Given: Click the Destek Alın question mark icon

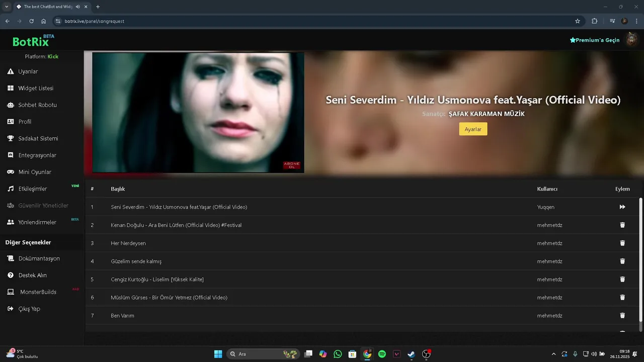Looking at the screenshot, I should [x=11, y=275].
